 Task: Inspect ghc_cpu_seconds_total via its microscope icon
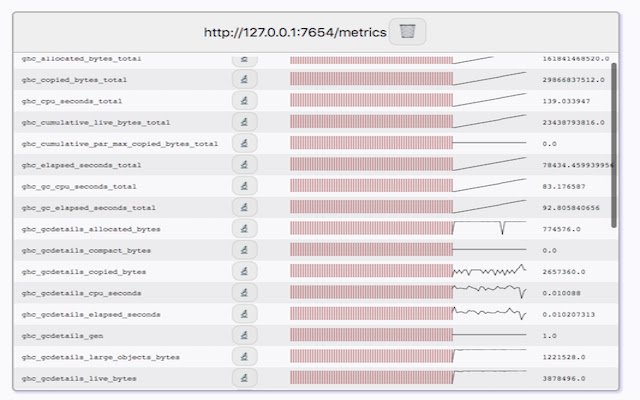point(244,100)
